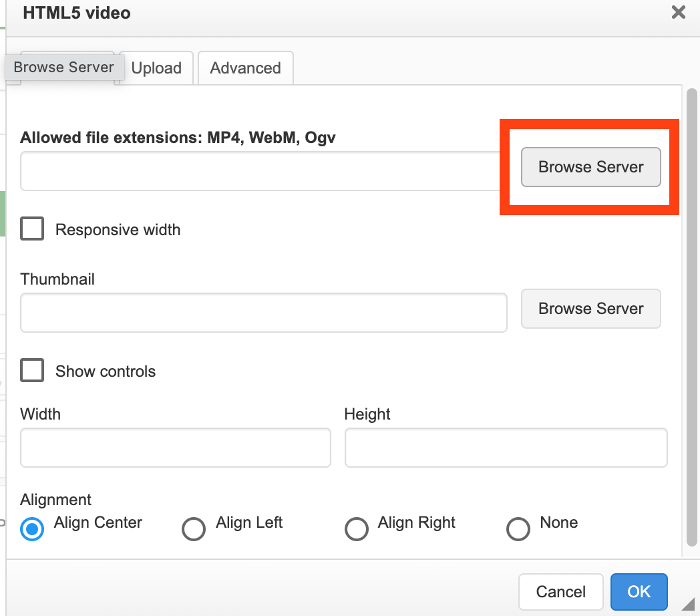Switch to the Upload tab

[156, 68]
